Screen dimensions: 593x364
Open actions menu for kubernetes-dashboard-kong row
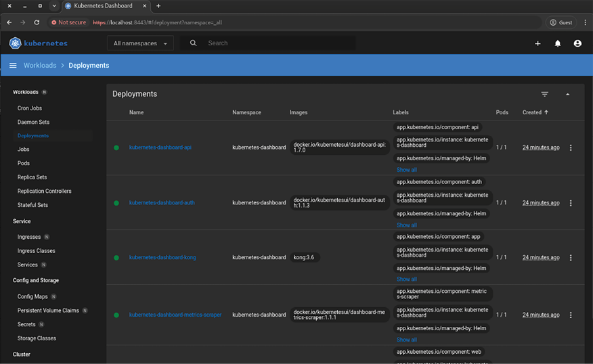pos(571,258)
